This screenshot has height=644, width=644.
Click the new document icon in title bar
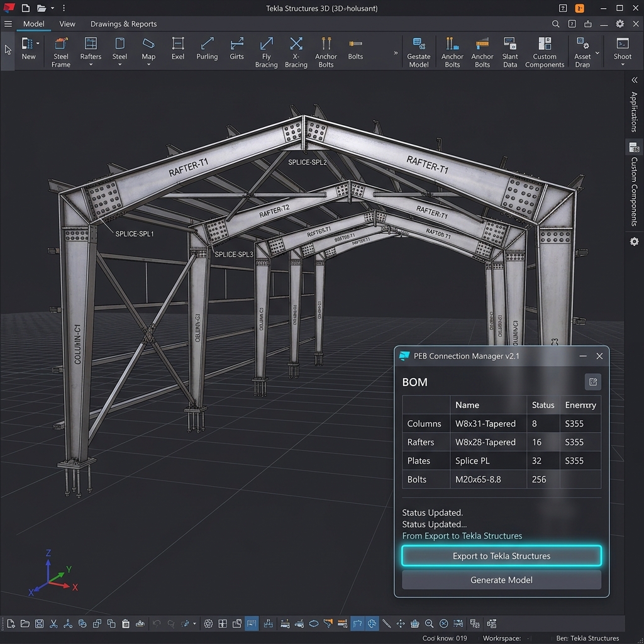(25, 8)
